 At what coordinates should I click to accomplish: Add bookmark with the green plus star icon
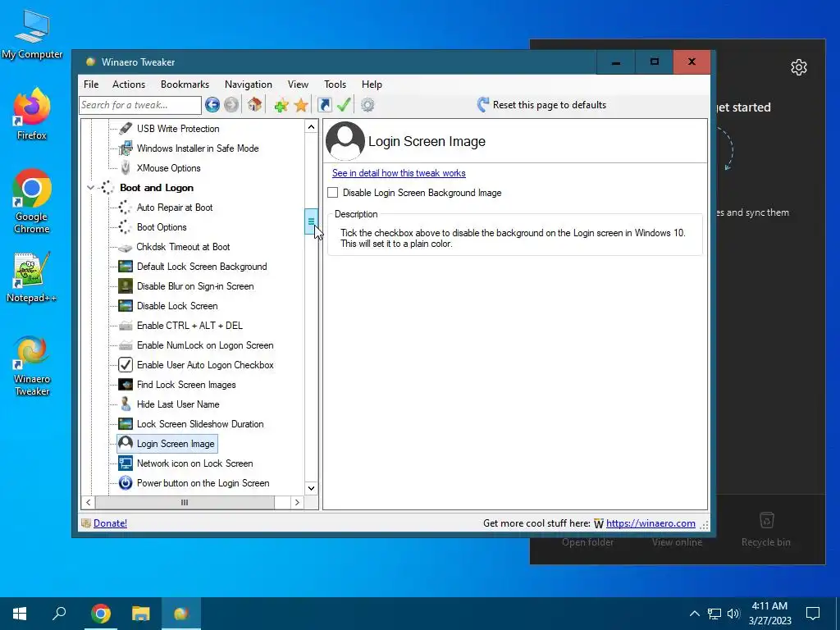pyautogui.click(x=281, y=105)
